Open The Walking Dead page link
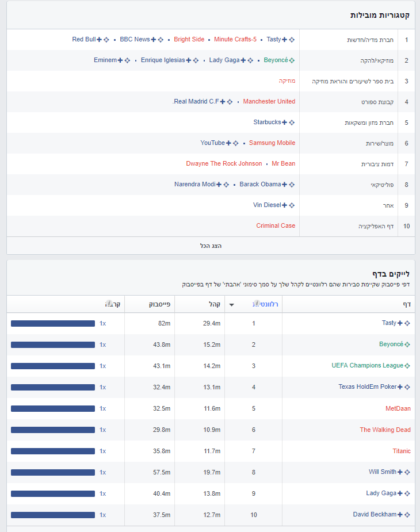420x532 pixels. (x=385, y=430)
